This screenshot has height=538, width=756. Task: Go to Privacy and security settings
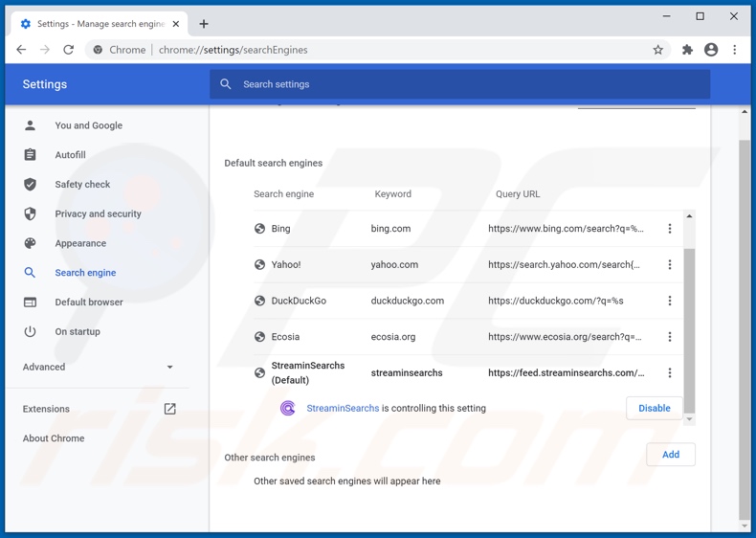[98, 213]
